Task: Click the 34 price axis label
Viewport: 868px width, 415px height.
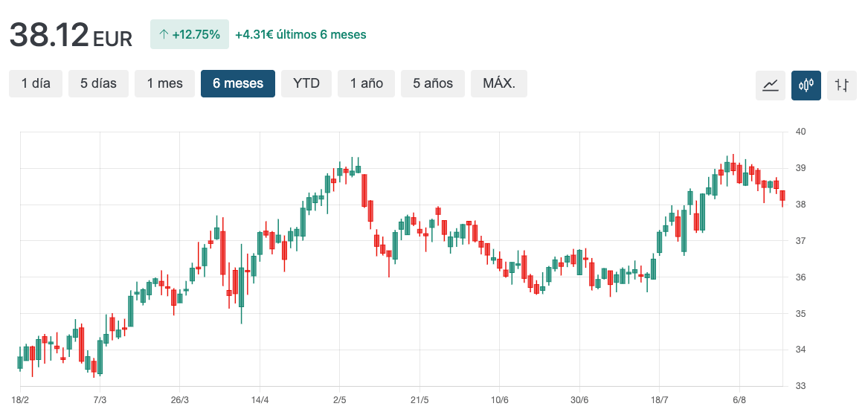Action: click(x=800, y=350)
